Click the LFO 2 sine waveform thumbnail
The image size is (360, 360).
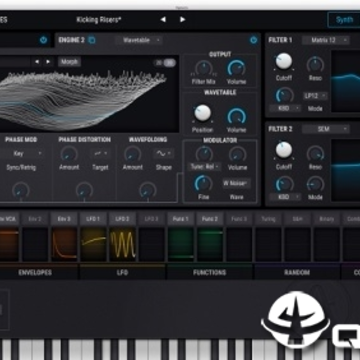122,244
